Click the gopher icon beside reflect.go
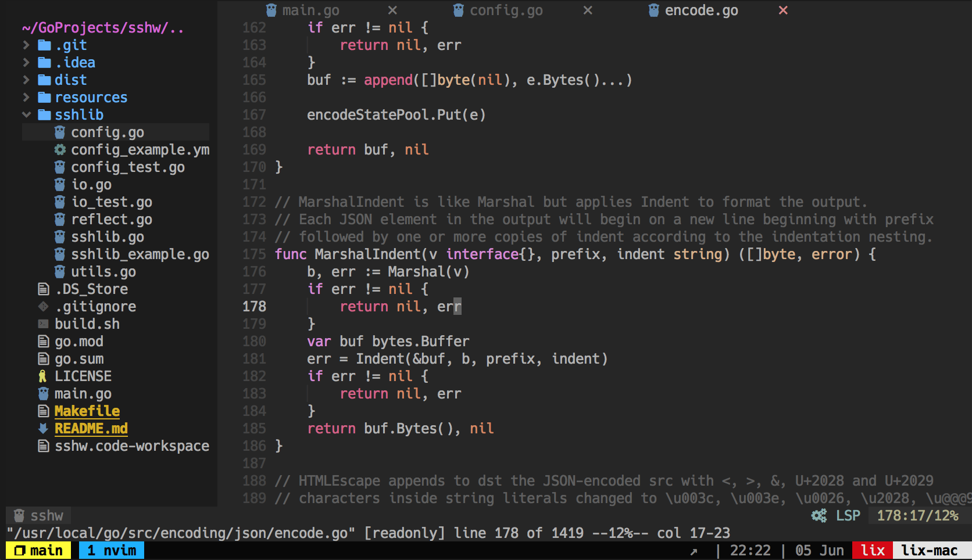 point(59,220)
